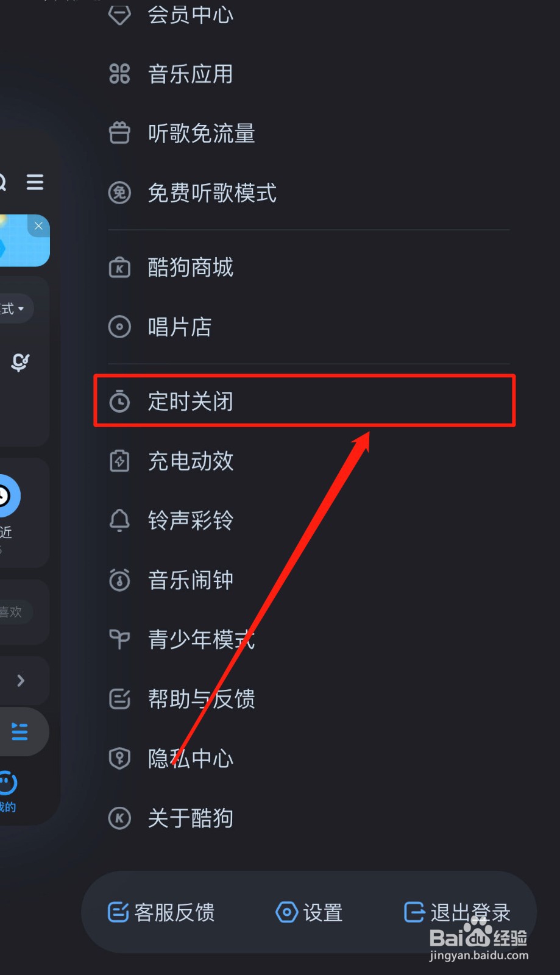Open 定时关闭 sleep timer option

pyautogui.click(x=304, y=401)
